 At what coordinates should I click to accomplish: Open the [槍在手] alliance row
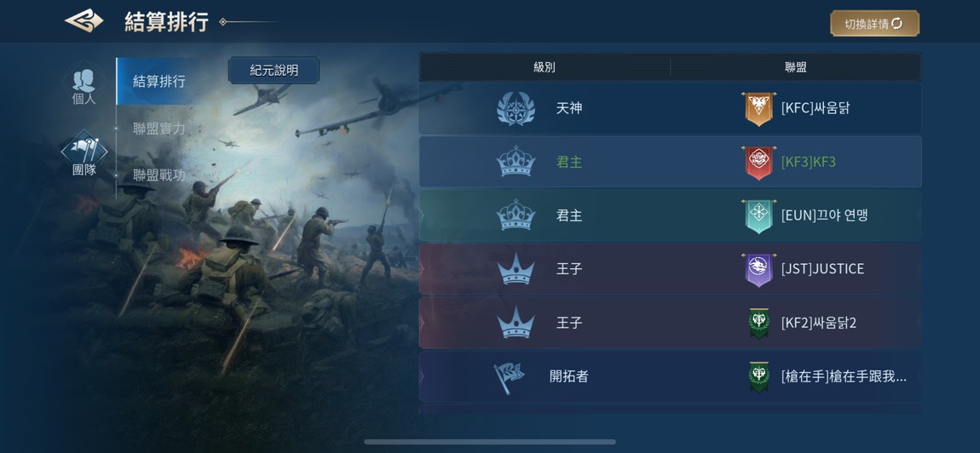[670, 376]
